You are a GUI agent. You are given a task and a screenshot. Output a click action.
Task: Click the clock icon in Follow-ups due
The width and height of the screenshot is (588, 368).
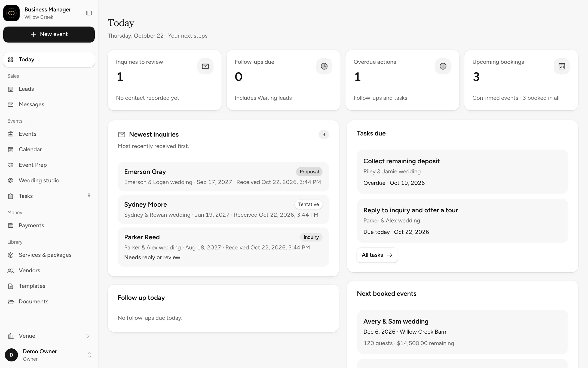(324, 66)
